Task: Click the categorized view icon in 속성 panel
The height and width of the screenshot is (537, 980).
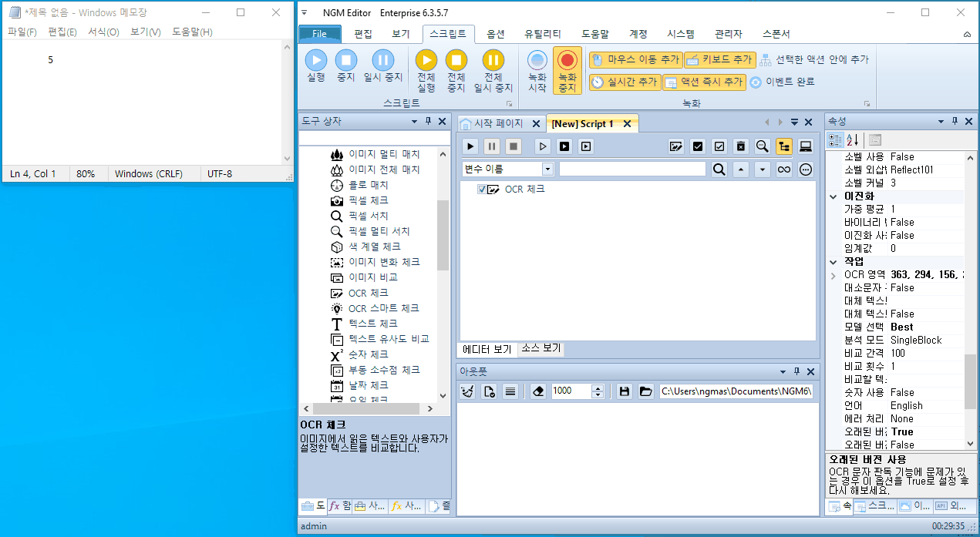Action: [835, 139]
